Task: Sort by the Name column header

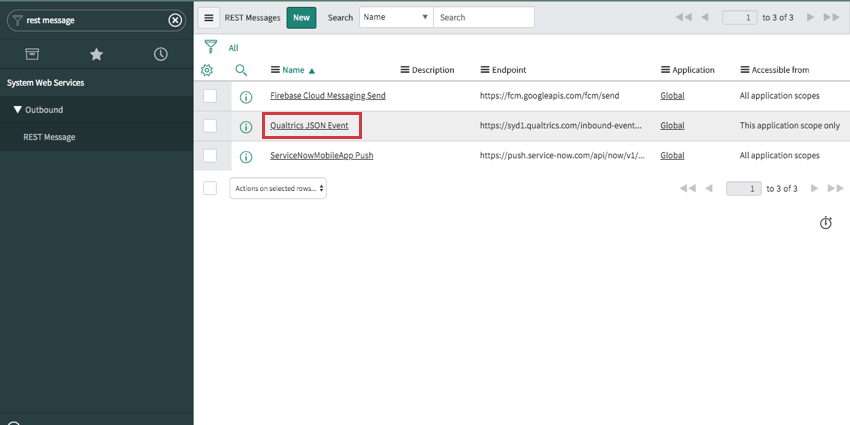Action: pyautogui.click(x=293, y=70)
